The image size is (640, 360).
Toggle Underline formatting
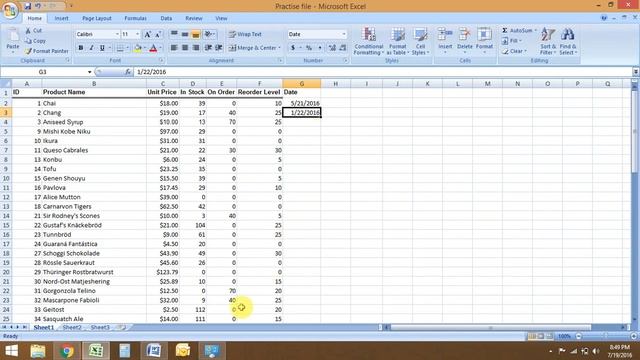point(102,48)
